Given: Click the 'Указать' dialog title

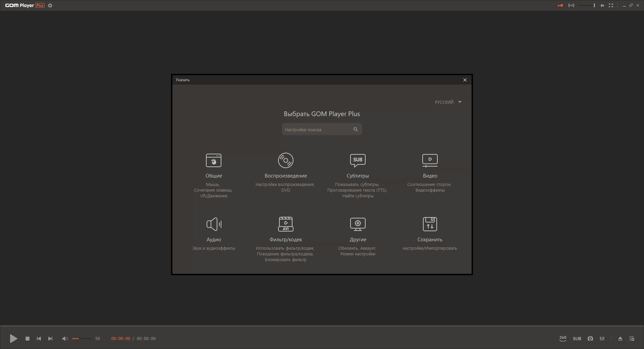Looking at the screenshot, I should pyautogui.click(x=183, y=80).
